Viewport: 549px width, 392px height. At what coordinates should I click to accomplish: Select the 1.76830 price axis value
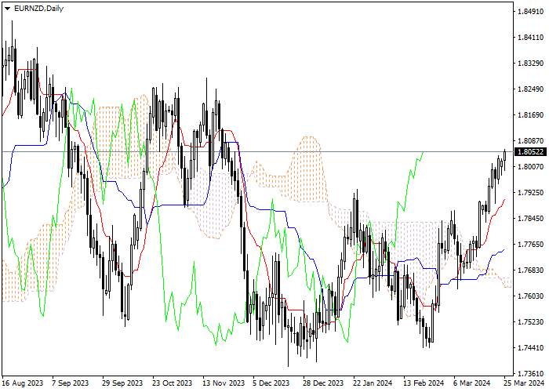531,270
